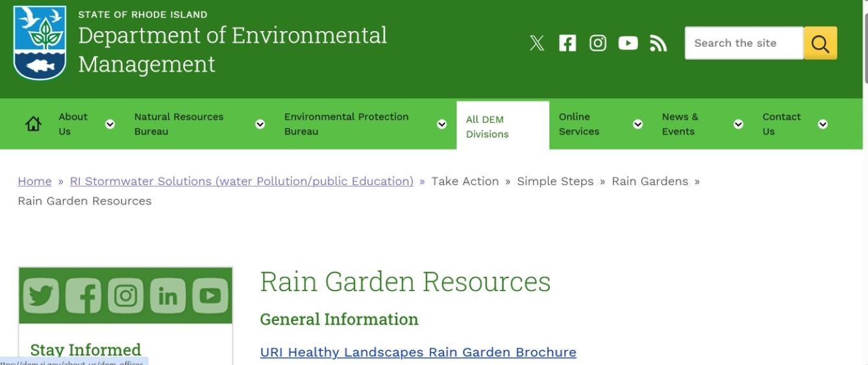Screen dimensions: 868x365
Task: Open the Facebook icon in header
Action: [567, 44]
